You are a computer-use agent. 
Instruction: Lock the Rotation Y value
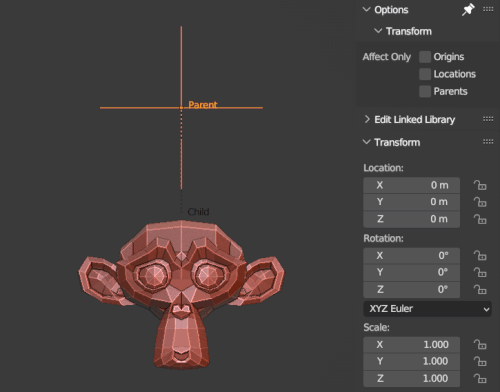(480, 272)
